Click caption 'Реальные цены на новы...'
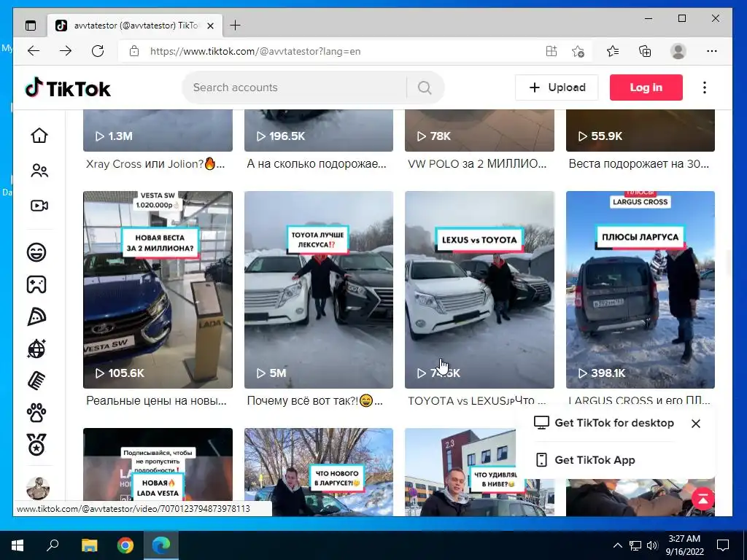The image size is (747, 560). (x=156, y=401)
